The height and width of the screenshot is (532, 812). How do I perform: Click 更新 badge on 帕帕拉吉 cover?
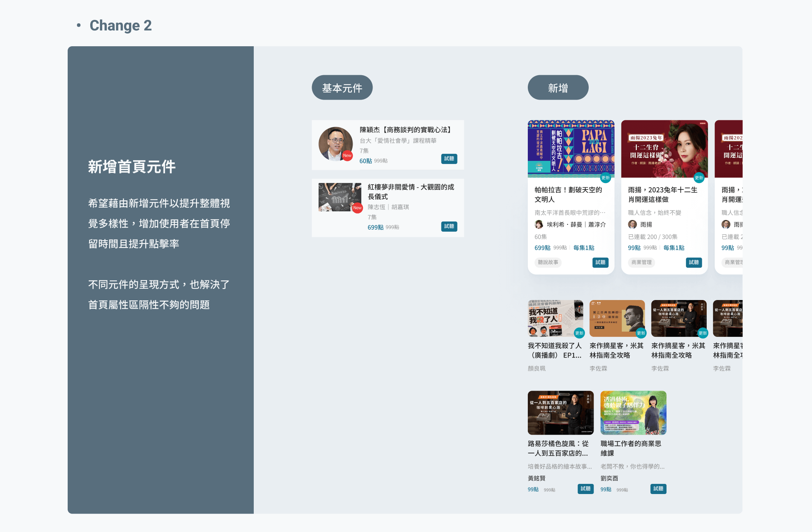click(x=605, y=178)
